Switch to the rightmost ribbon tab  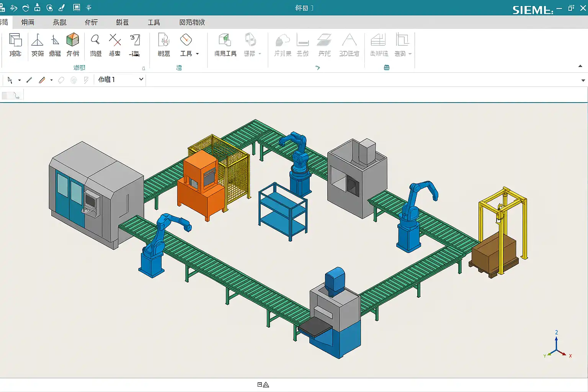(x=192, y=22)
